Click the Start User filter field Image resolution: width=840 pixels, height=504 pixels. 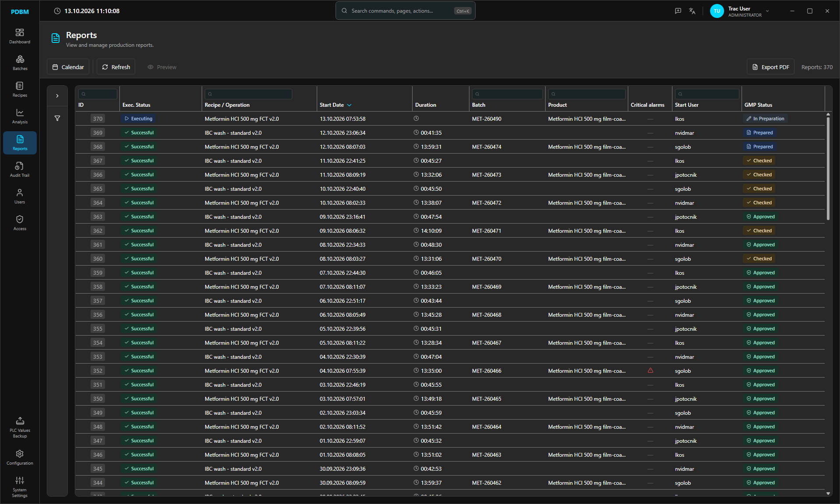[x=707, y=94]
